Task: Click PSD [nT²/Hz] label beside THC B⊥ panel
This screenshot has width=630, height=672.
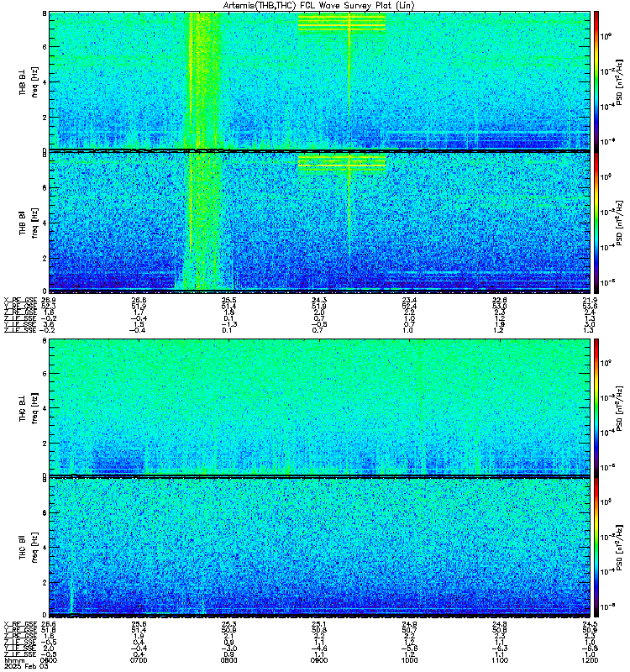Action: (619, 408)
